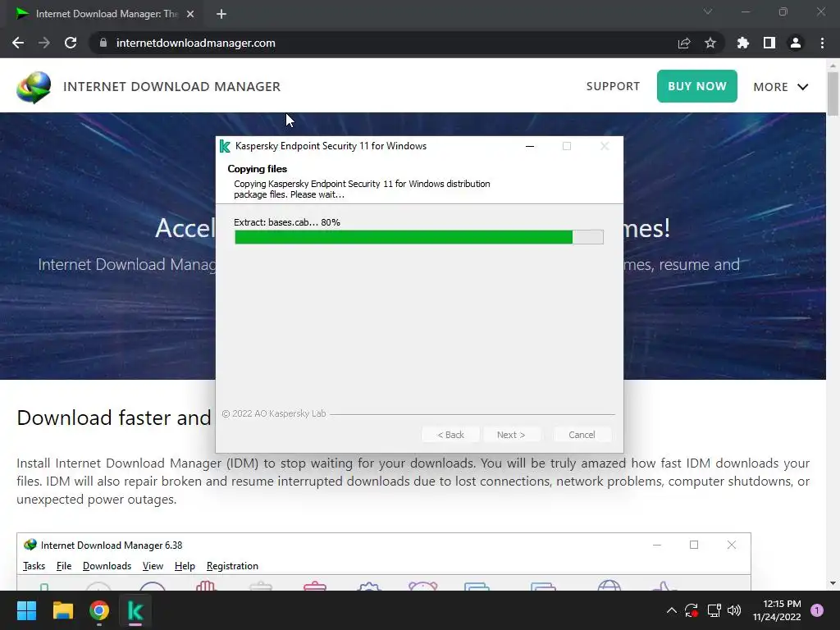Open the Windows Start menu

pyautogui.click(x=26, y=610)
